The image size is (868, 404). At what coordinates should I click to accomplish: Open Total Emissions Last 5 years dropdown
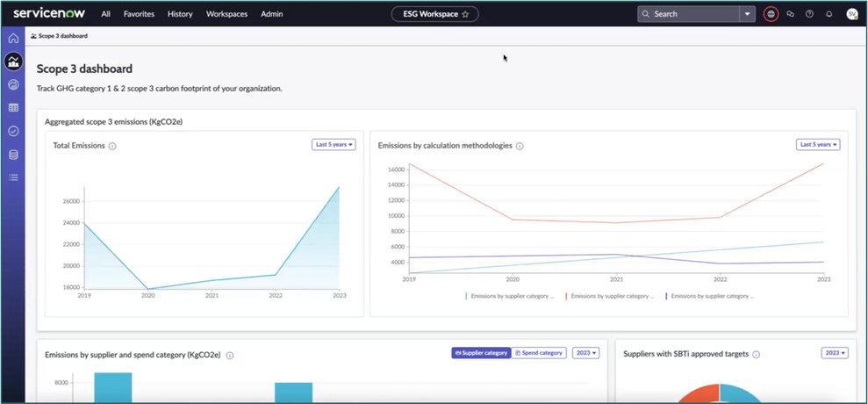(x=334, y=145)
